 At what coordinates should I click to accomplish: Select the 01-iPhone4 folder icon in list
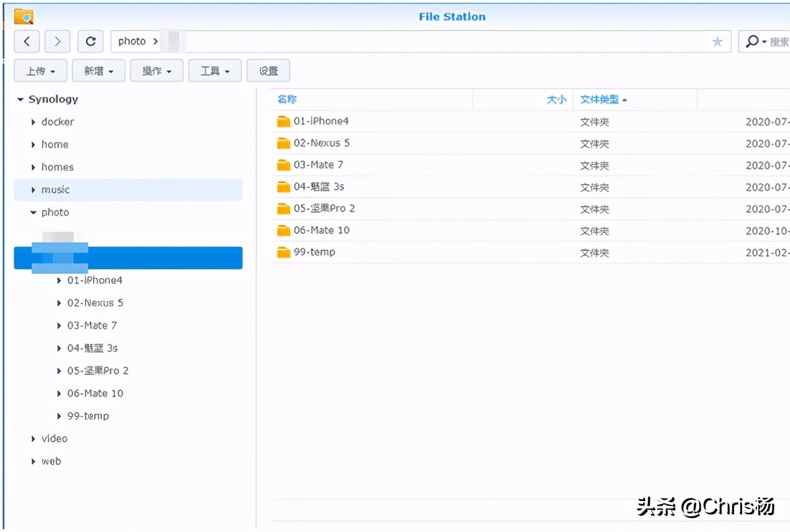coord(284,121)
